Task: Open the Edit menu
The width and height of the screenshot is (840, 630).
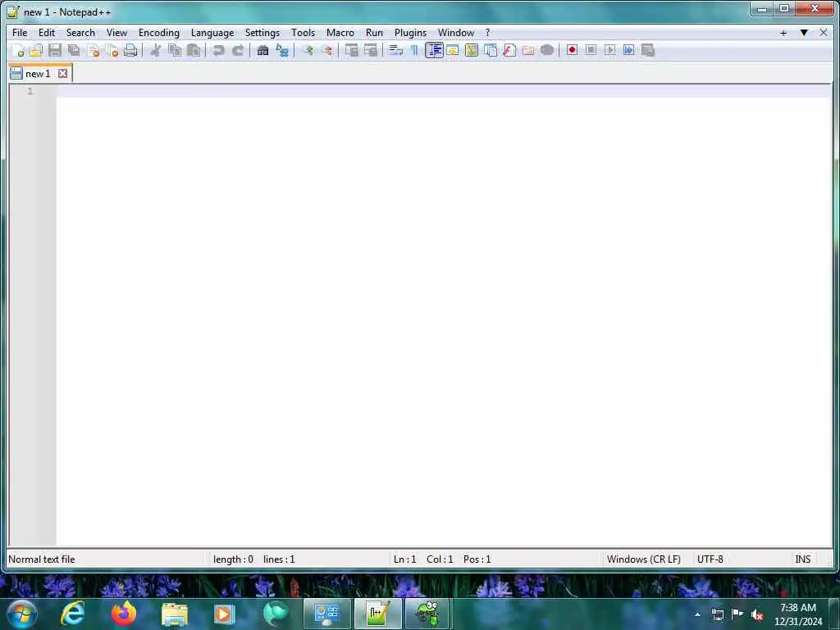Action: [x=47, y=33]
